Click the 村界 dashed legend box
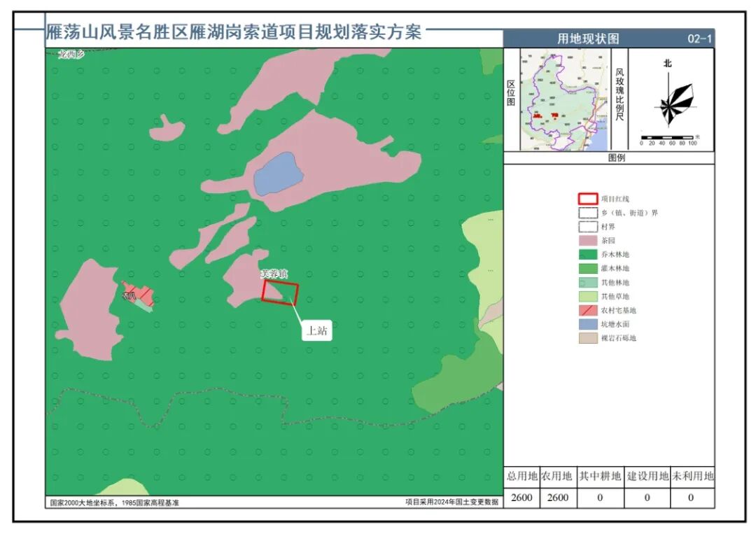756x534 pixels. (x=587, y=227)
